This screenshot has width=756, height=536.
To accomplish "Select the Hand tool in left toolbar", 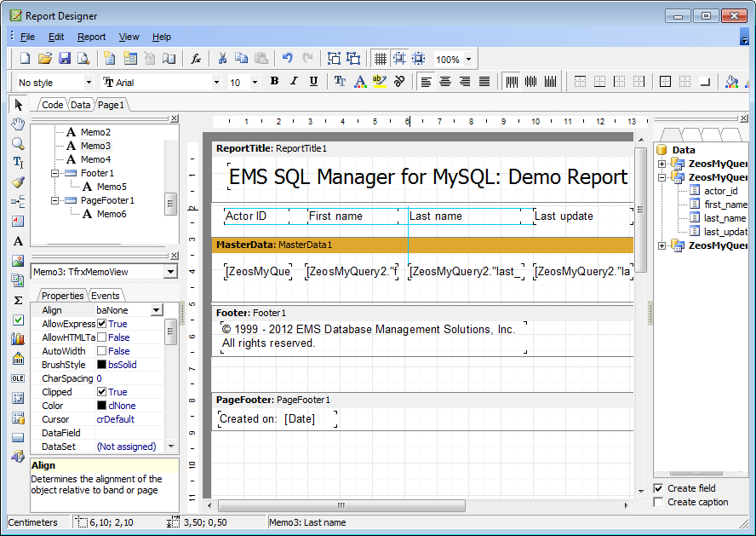I will (x=18, y=124).
